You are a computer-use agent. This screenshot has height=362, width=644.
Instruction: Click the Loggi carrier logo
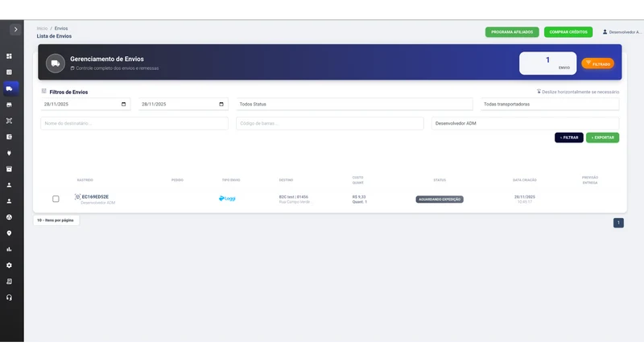227,199
